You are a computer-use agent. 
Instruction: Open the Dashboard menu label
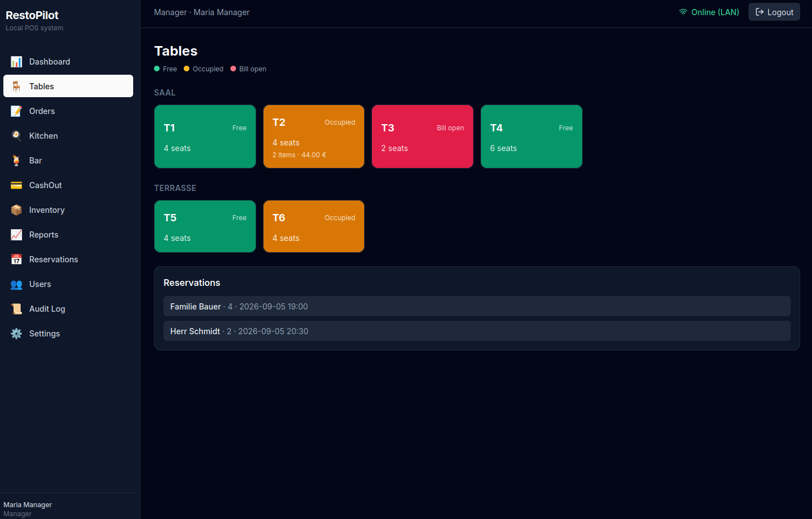(x=49, y=62)
